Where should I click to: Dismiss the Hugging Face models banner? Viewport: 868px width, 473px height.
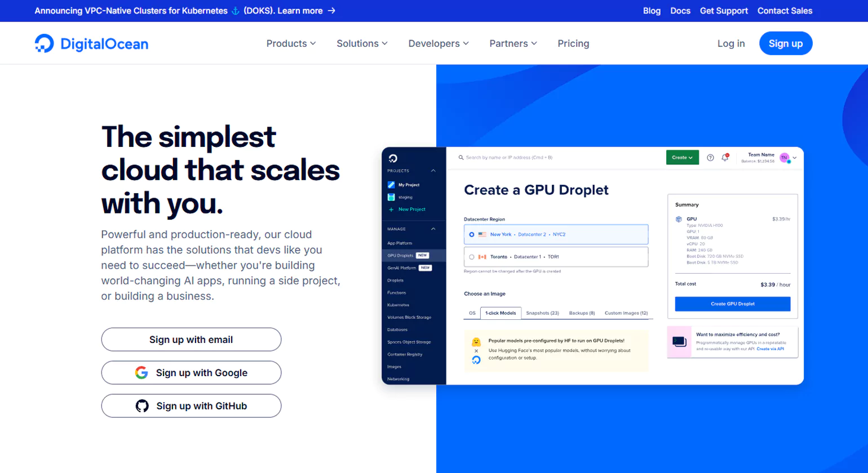point(476,351)
